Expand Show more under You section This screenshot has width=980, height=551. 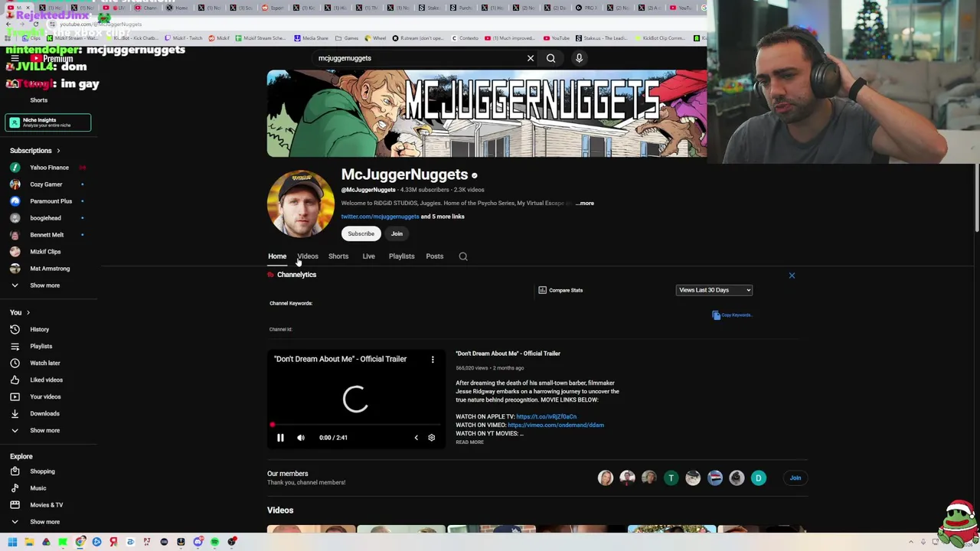pos(44,430)
